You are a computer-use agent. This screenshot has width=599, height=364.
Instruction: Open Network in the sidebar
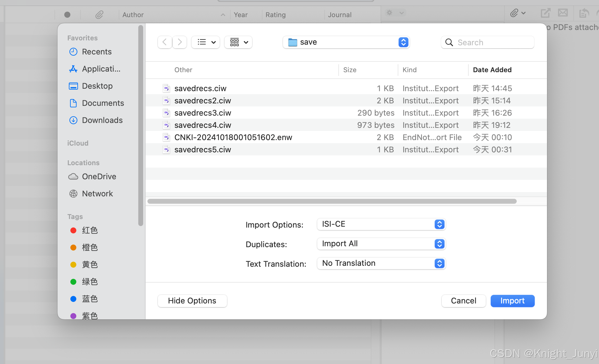(x=97, y=194)
